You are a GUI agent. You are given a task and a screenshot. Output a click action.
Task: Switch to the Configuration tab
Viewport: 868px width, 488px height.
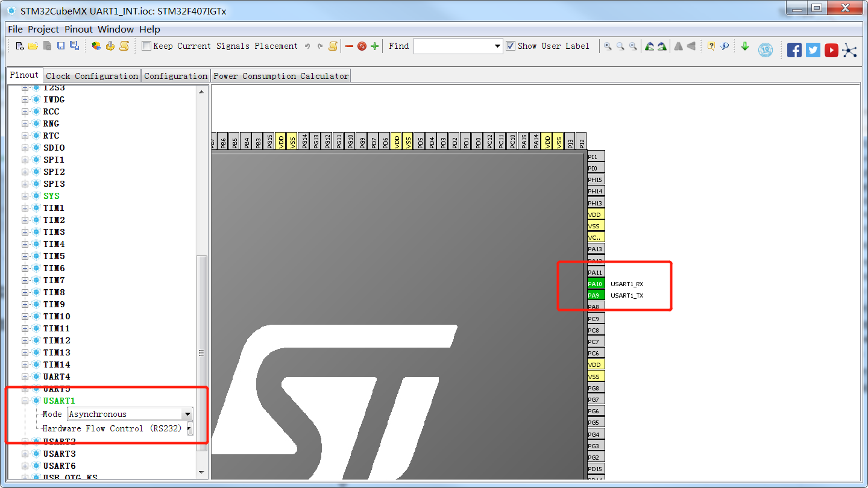[175, 76]
